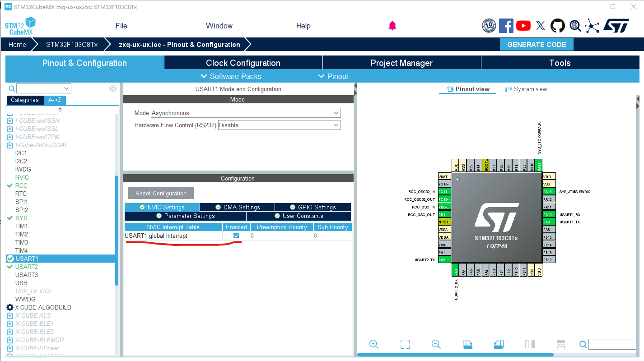Click the pinout horizontal scrollbar
Screen dimensions: 644x361
455,355
